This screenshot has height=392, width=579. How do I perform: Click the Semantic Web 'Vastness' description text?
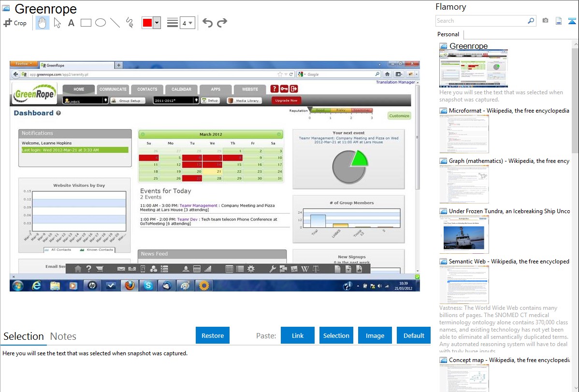504,329
